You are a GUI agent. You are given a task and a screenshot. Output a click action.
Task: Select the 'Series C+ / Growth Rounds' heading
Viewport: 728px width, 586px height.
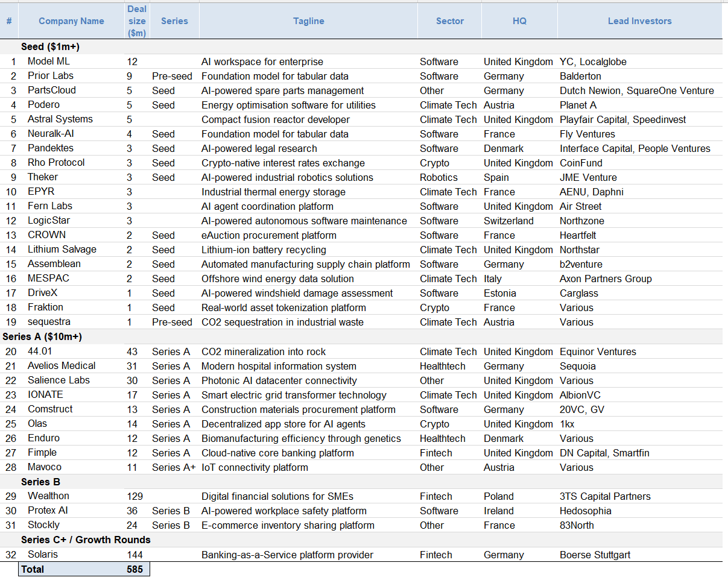coord(86,540)
